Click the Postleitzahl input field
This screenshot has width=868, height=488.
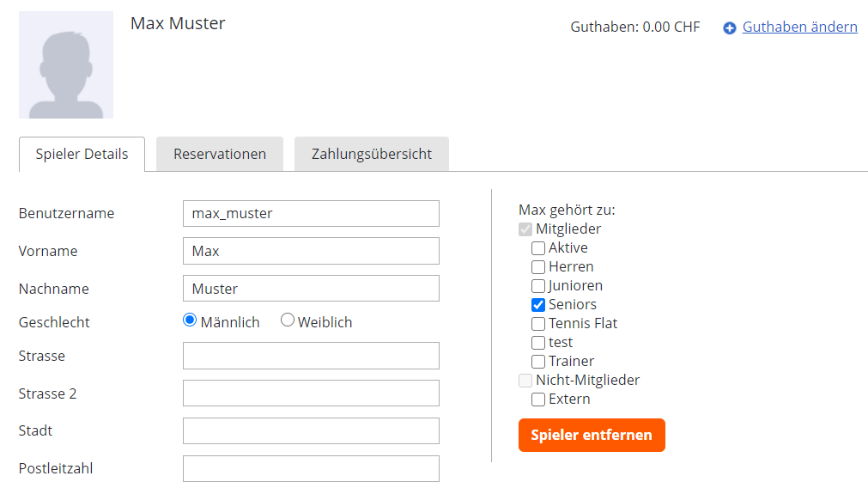click(311, 468)
